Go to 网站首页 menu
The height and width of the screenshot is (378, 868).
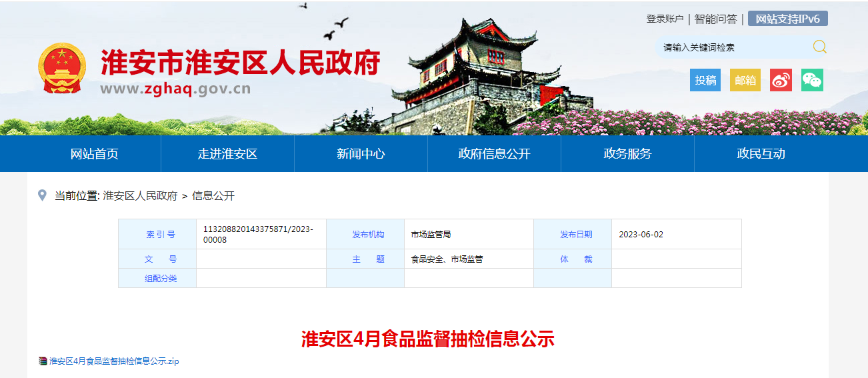tap(95, 154)
